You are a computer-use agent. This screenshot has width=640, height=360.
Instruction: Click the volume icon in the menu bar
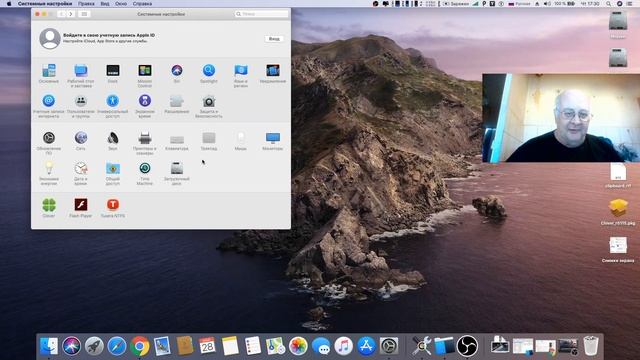(547, 4)
